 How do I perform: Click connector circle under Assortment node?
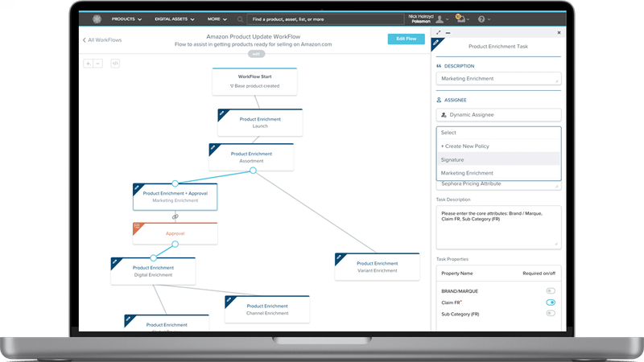tap(253, 171)
